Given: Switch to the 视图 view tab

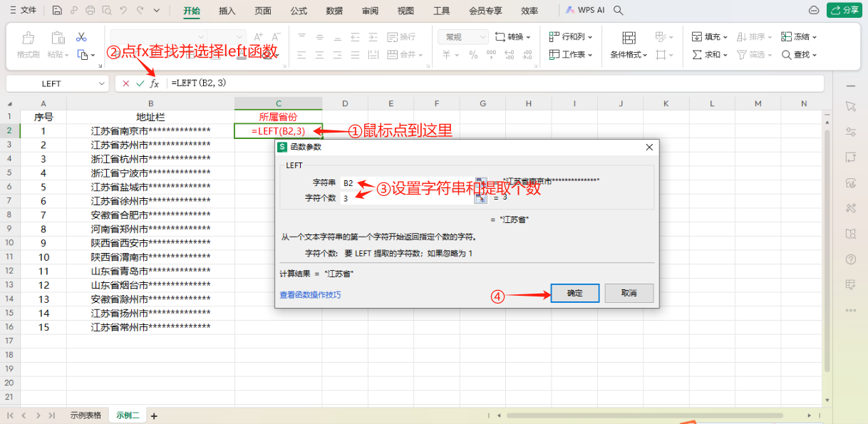Looking at the screenshot, I should coord(405,11).
